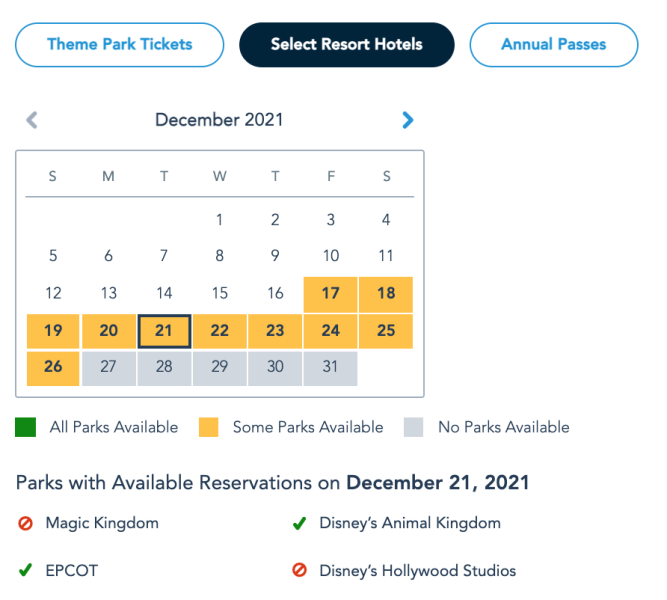Click Disney's Animal Kingdom checkmark icon
The width and height of the screenshot is (667, 600).
pos(298,523)
